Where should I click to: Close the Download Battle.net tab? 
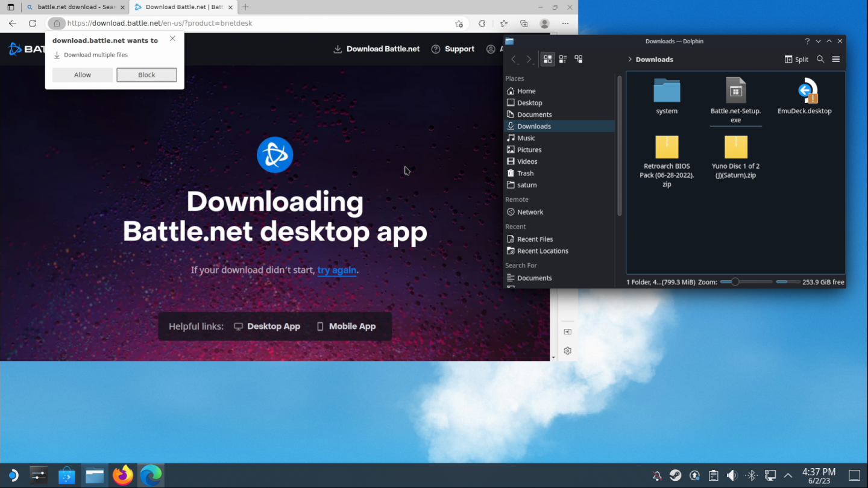pyautogui.click(x=230, y=7)
